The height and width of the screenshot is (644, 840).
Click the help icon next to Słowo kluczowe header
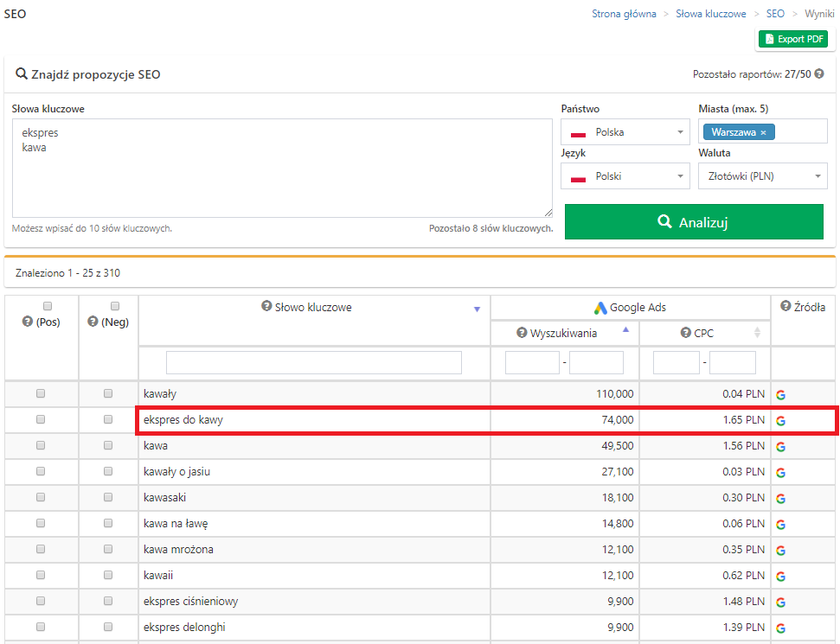(x=266, y=307)
